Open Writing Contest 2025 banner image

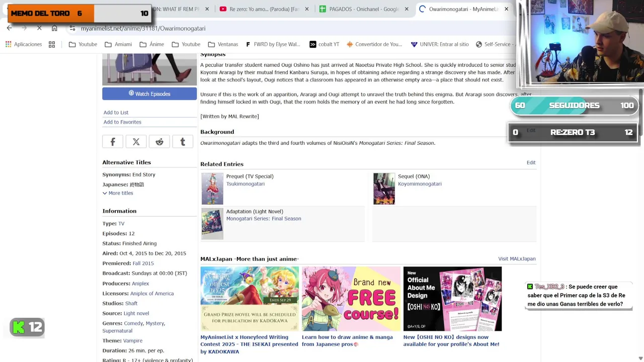[250, 299]
